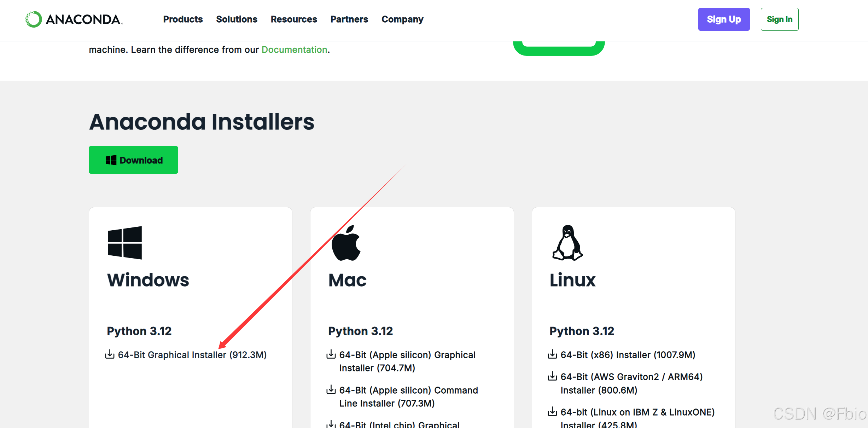
Task: Open the Products menu
Action: tap(183, 19)
